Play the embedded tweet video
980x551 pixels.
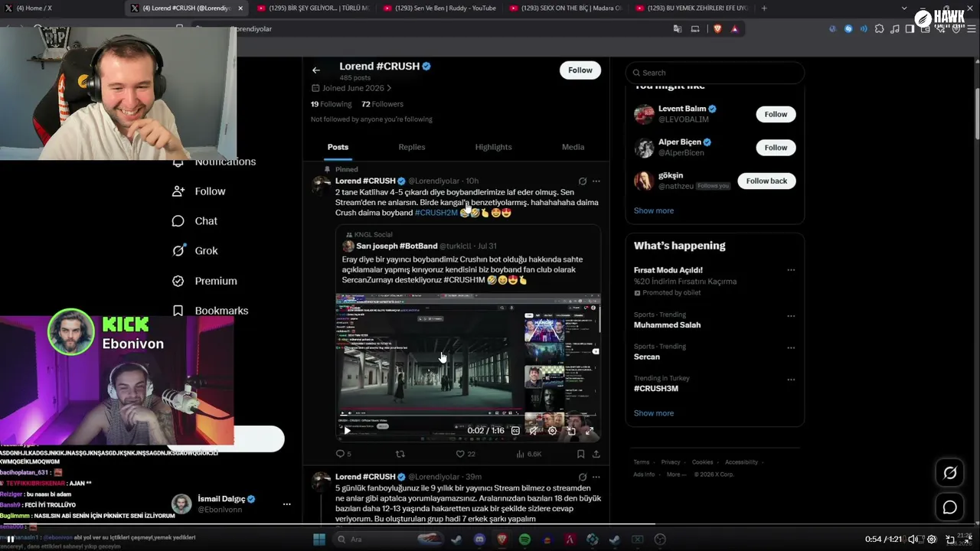[x=347, y=431]
